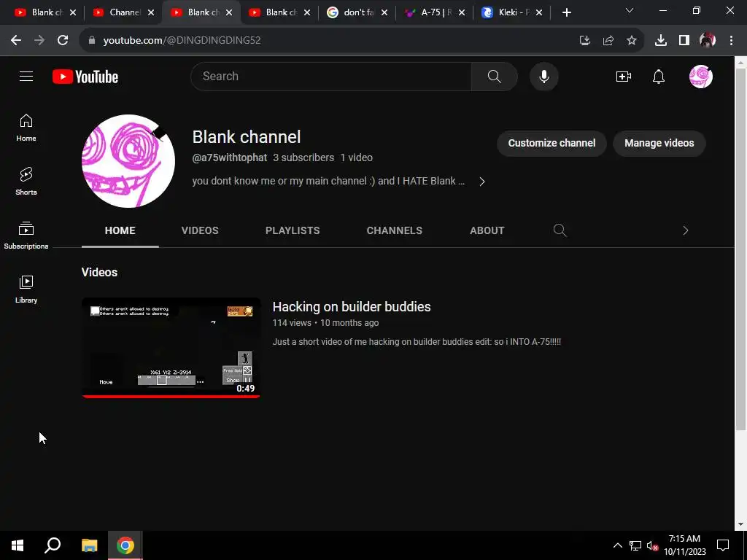Click the Videos section heading
747x560 pixels.
click(x=99, y=273)
